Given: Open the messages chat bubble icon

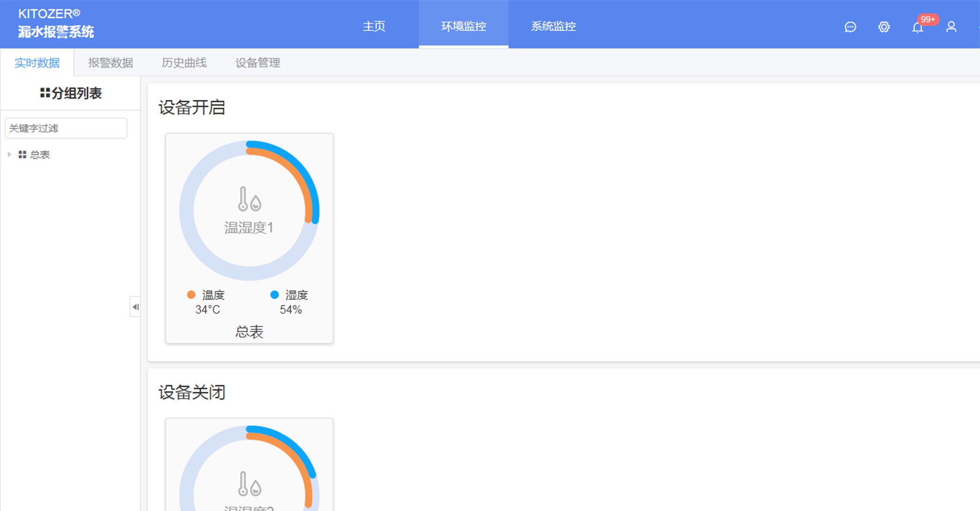Looking at the screenshot, I should click(x=850, y=27).
